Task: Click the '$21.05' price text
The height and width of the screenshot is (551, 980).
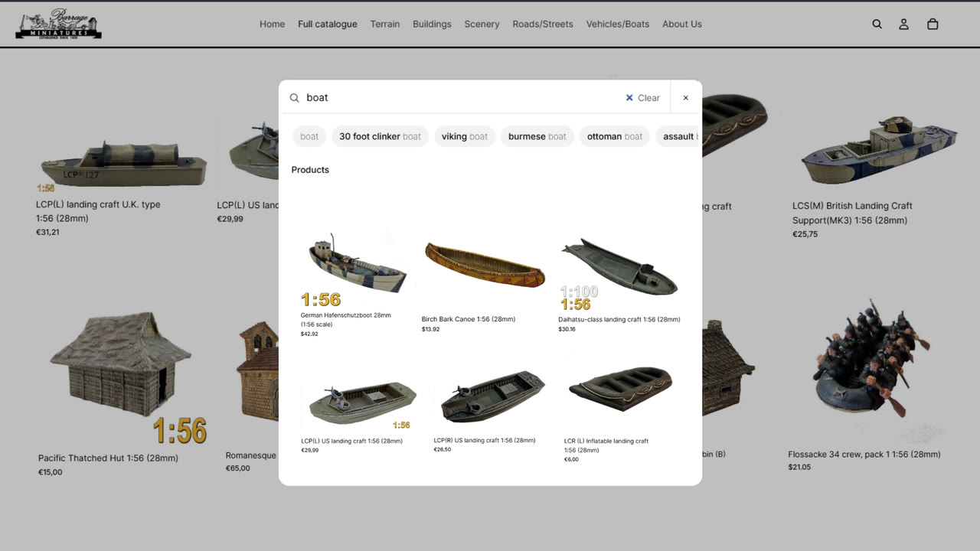Action: click(799, 467)
